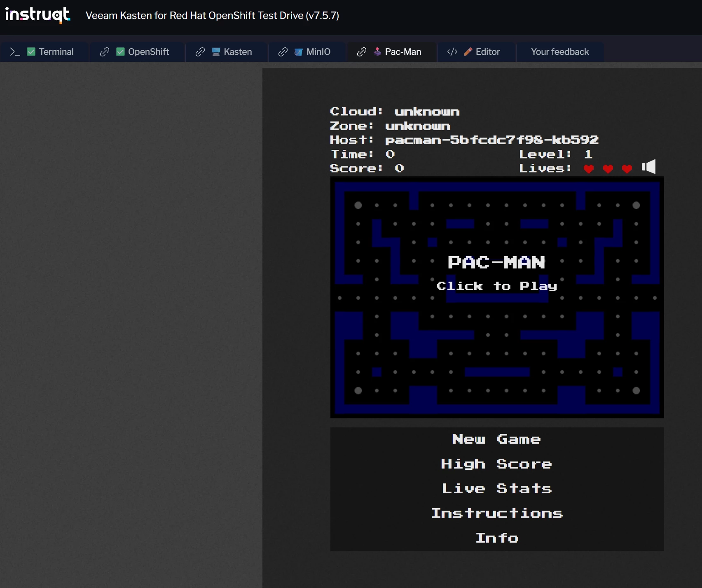
Task: Click the middle red life heart
Action: [608, 169]
